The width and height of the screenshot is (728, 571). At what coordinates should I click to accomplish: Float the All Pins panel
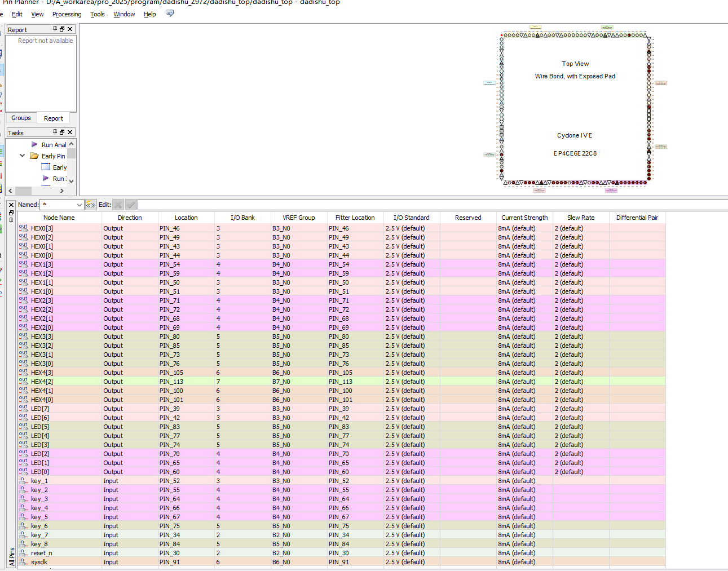pyautogui.click(x=11, y=213)
